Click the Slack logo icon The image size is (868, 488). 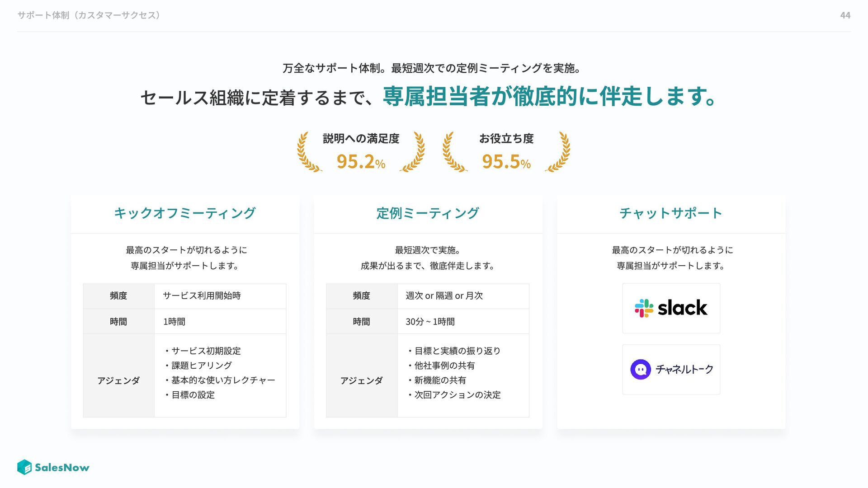644,308
